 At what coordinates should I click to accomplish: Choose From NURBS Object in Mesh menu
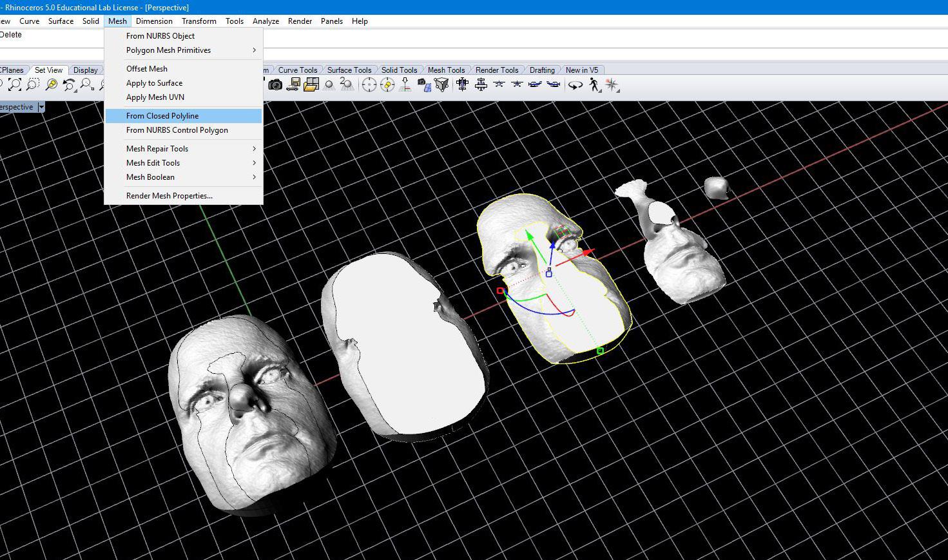(x=184, y=36)
